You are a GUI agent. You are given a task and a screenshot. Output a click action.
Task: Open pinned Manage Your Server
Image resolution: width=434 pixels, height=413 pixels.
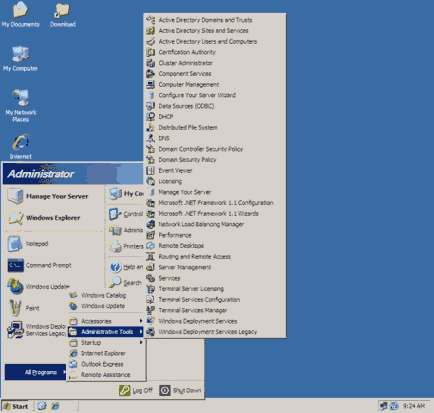click(x=53, y=196)
